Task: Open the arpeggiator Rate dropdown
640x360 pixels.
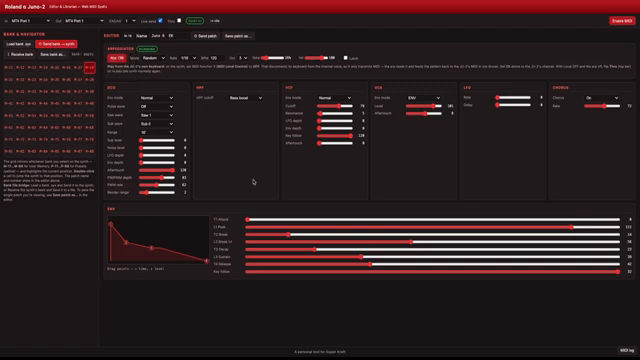Action: [x=188, y=58]
